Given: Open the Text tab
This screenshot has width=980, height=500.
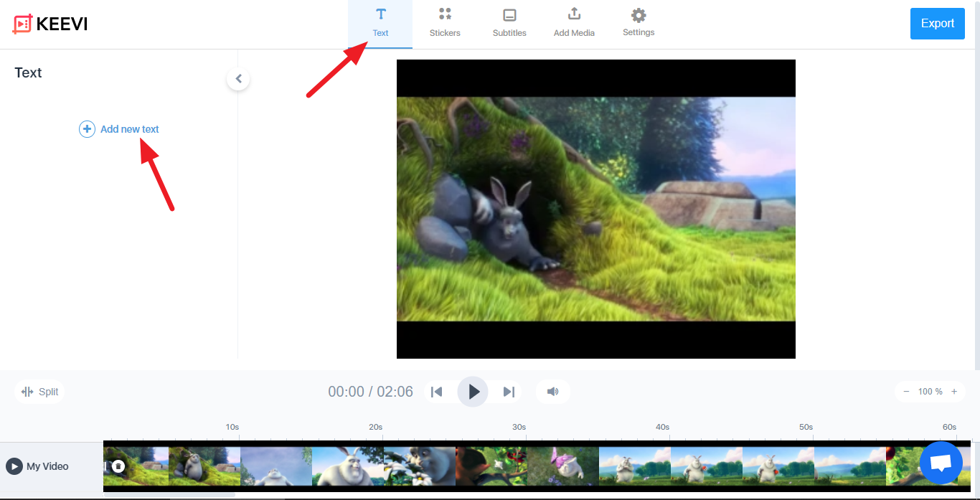Looking at the screenshot, I should (380, 24).
